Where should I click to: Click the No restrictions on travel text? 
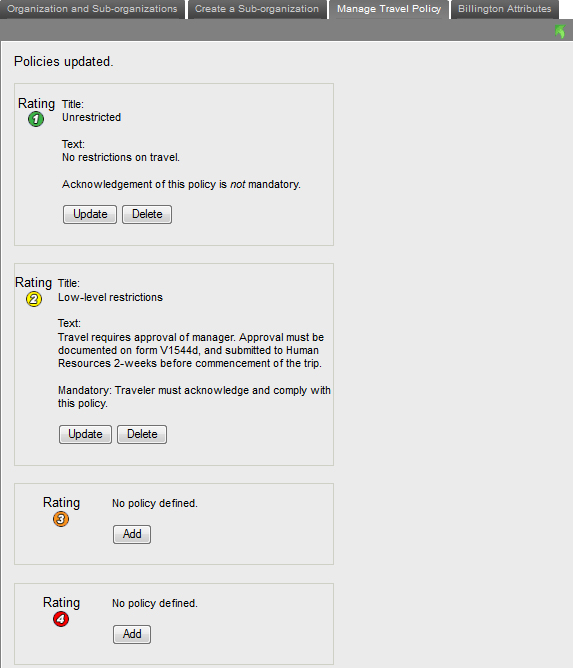pyautogui.click(x=121, y=157)
